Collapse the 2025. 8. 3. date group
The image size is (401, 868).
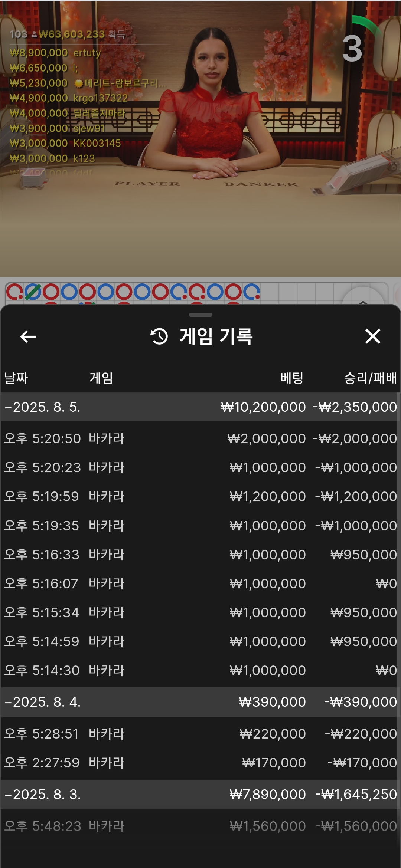[x=200, y=794]
